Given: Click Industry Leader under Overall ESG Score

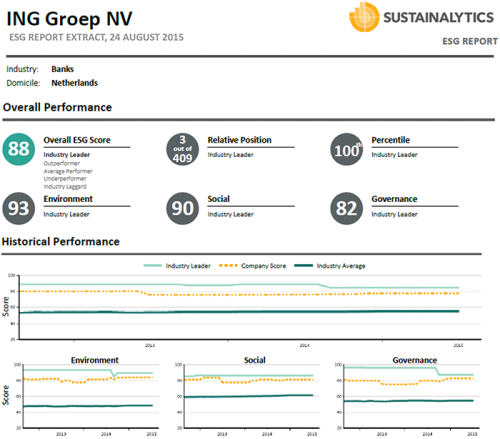Looking at the screenshot, I should click(67, 155).
